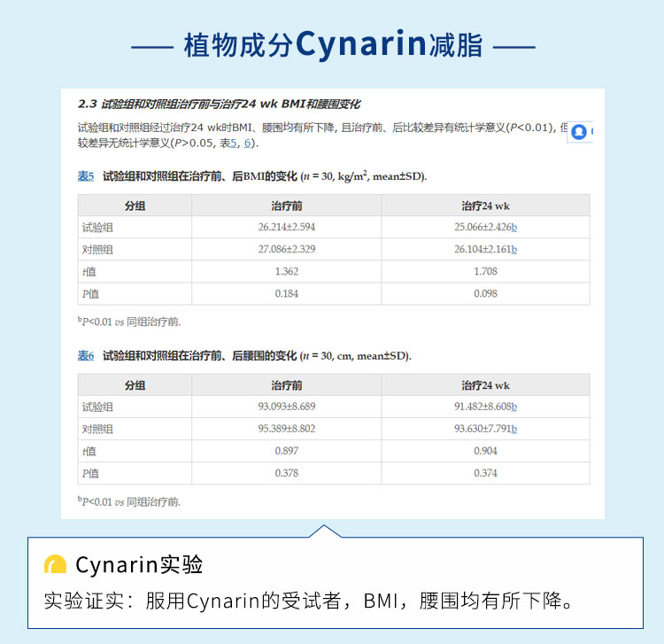The width and height of the screenshot is (664, 644).
Task: Select BMI value 27.086±2.329
Action: pos(287,249)
